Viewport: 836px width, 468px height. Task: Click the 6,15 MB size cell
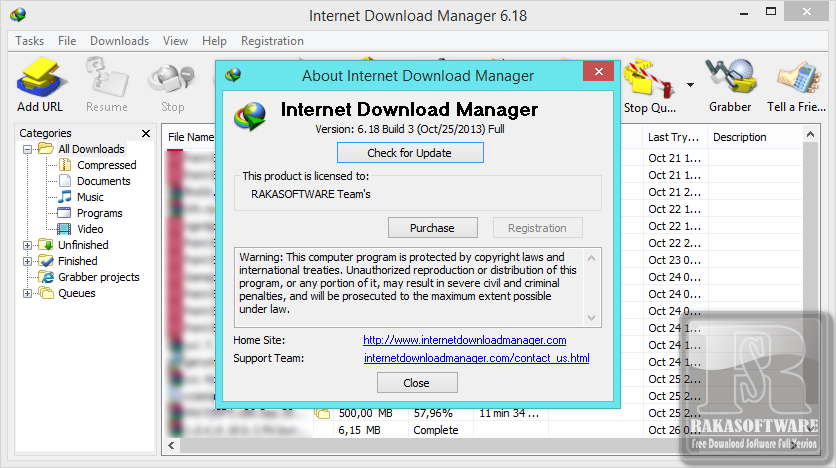pos(359,430)
